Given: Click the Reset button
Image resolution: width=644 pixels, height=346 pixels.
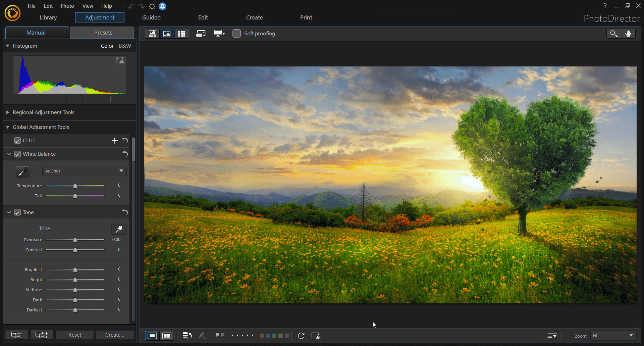Looking at the screenshot, I should 74,335.
